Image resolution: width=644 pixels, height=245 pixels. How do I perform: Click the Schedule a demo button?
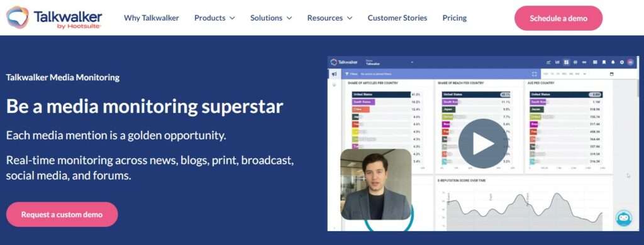[x=558, y=18]
